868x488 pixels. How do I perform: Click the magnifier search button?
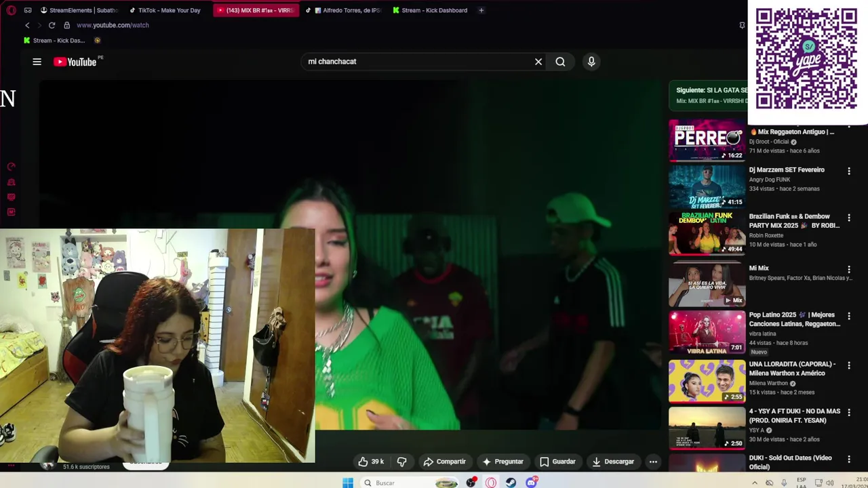(x=560, y=62)
